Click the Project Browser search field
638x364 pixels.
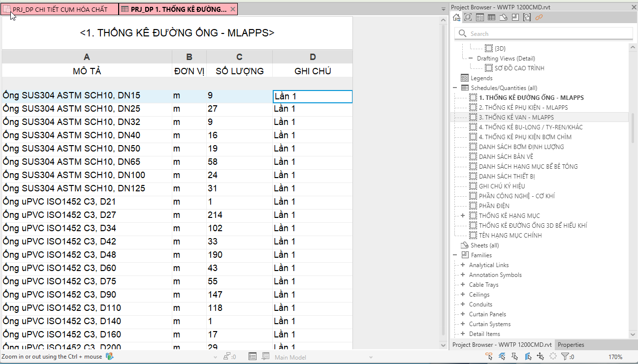point(544,33)
